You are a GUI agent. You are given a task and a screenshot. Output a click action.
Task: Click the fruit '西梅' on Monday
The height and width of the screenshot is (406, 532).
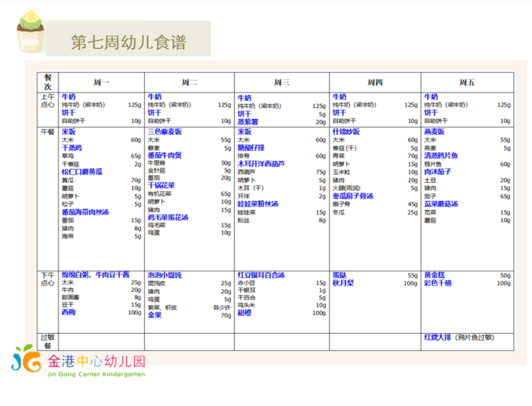[x=68, y=312]
